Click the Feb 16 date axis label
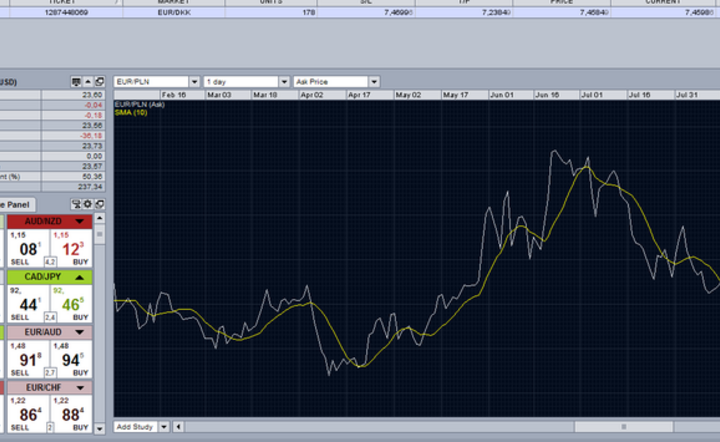Screen dimensions: 720x442 pos(174,95)
